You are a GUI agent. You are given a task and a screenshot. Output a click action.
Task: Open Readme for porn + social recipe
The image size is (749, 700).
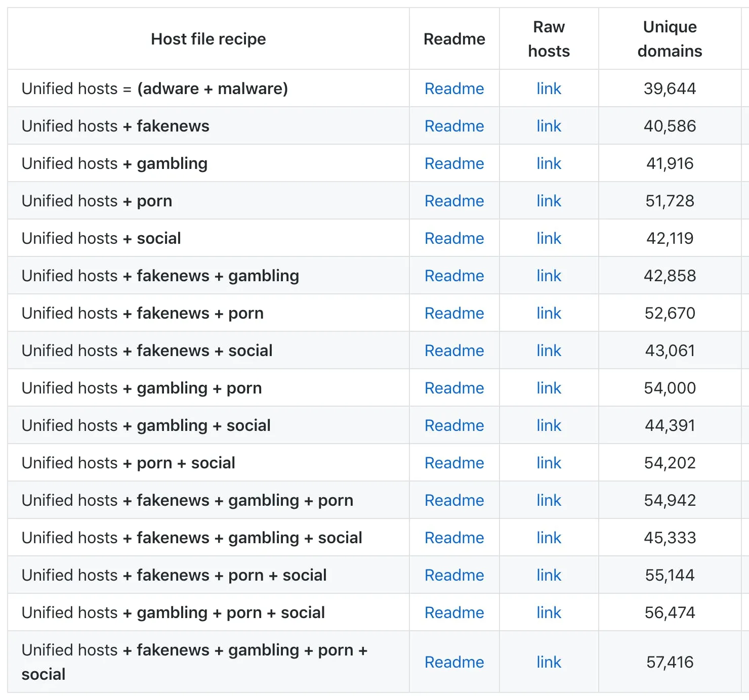click(454, 463)
